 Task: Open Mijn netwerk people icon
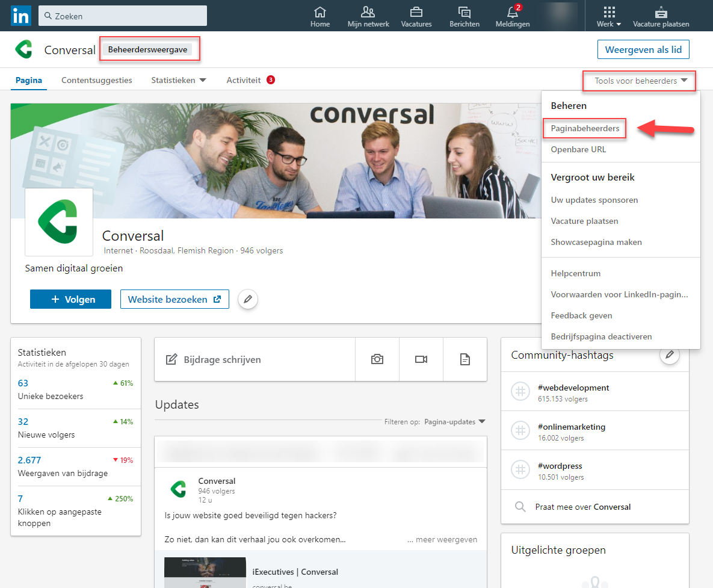(368, 12)
